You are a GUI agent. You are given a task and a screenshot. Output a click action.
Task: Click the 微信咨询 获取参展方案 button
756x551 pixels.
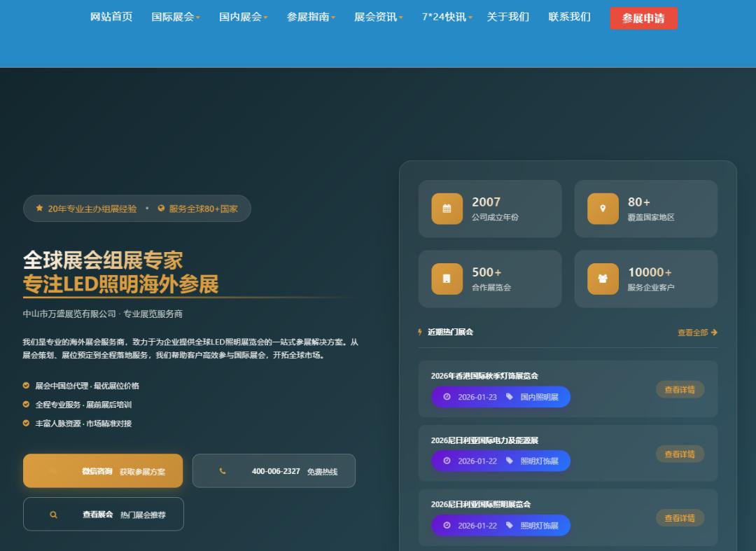[103, 471]
